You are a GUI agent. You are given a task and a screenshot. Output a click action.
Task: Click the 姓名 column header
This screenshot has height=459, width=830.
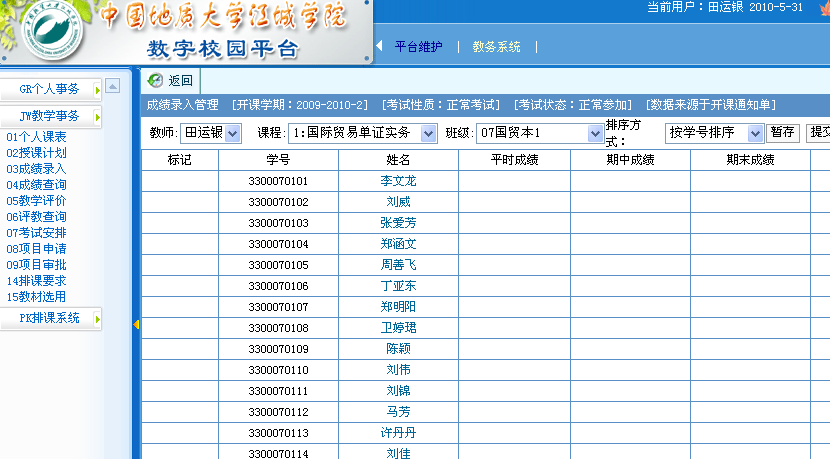tap(398, 160)
